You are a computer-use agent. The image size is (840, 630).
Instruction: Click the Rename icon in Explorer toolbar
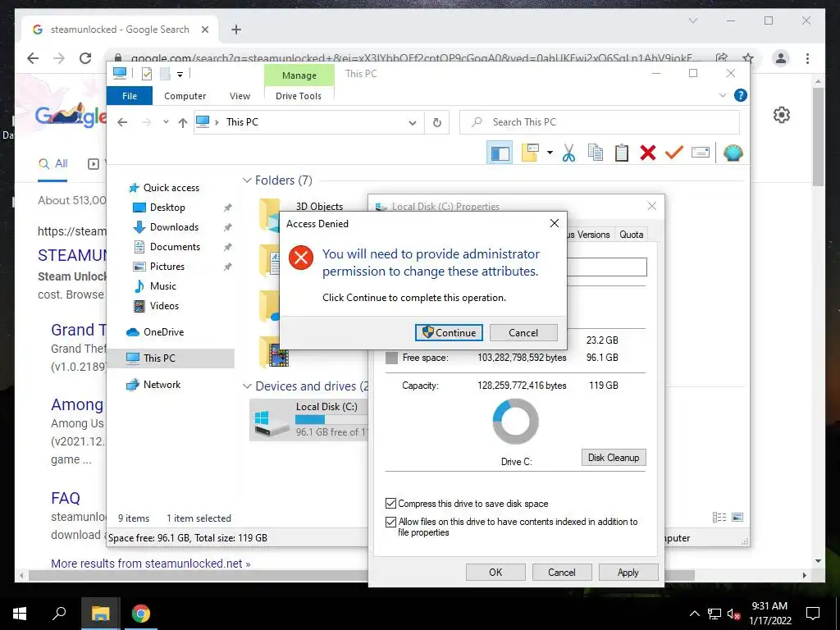(x=701, y=153)
